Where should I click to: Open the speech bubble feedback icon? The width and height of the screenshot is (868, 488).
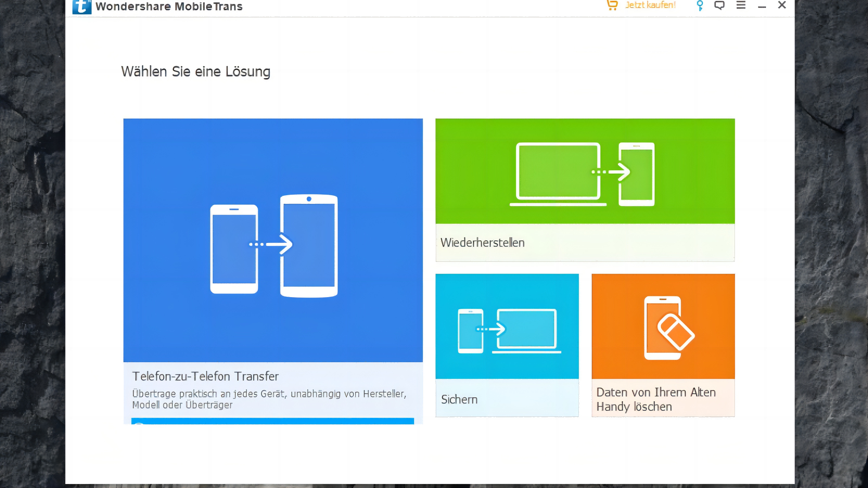click(x=719, y=5)
